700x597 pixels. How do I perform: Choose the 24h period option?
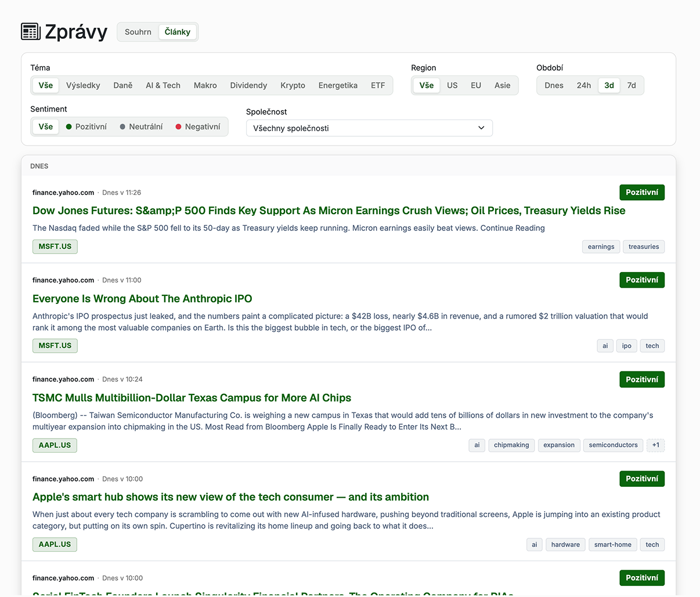[584, 85]
